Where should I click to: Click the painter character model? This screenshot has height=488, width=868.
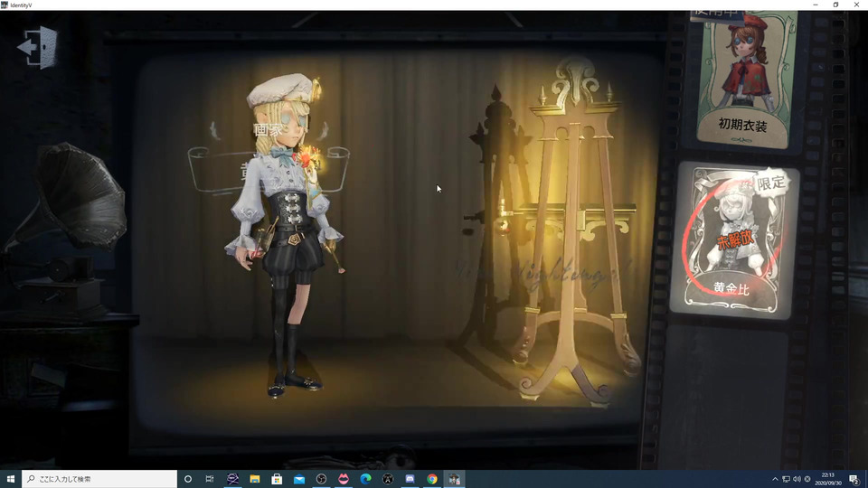tap(285, 235)
